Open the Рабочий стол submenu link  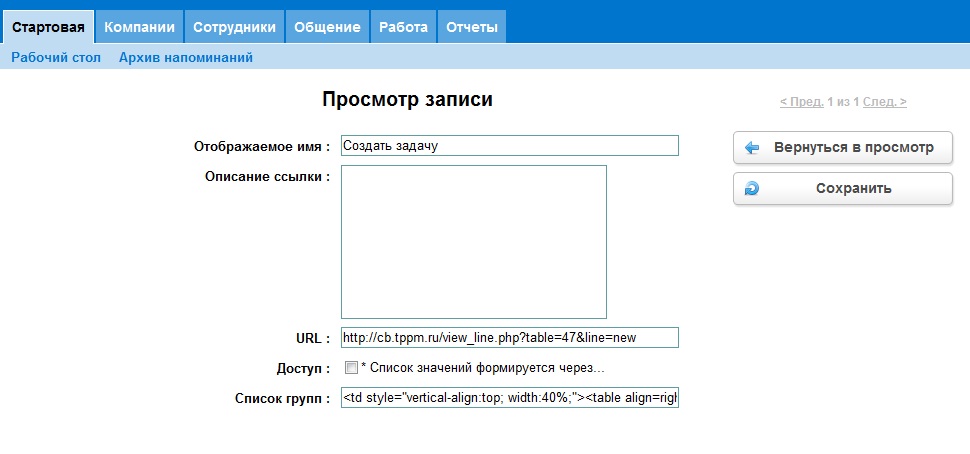(x=56, y=58)
